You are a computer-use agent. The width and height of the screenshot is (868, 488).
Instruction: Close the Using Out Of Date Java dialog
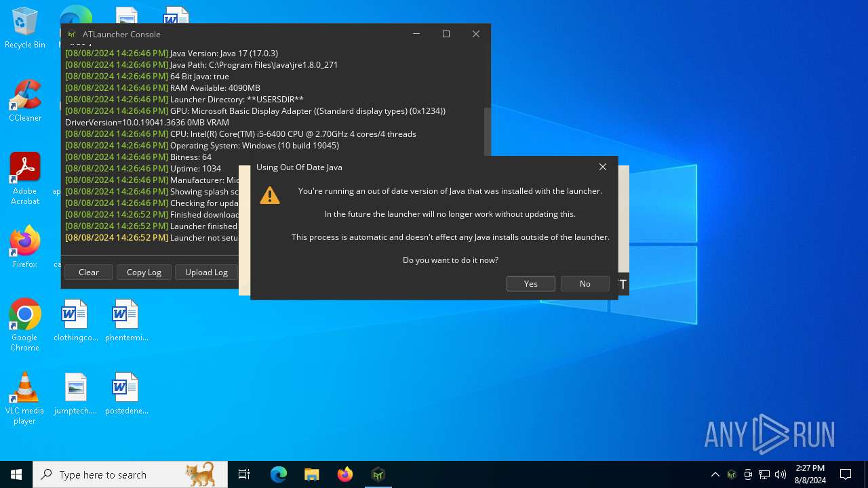[x=603, y=167]
